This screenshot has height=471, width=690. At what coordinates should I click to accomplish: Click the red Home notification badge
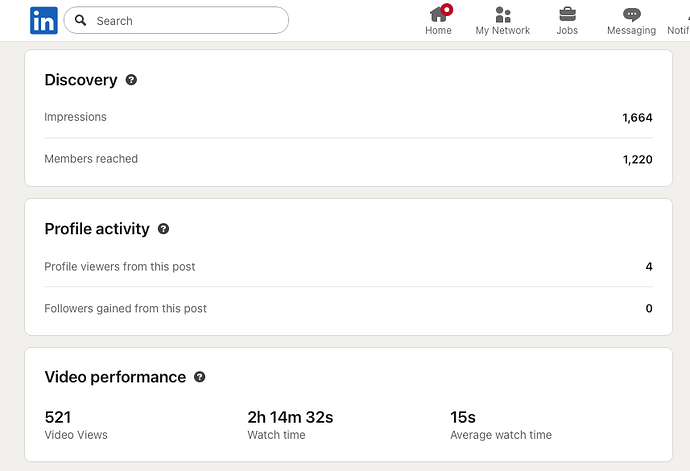pyautogui.click(x=447, y=9)
